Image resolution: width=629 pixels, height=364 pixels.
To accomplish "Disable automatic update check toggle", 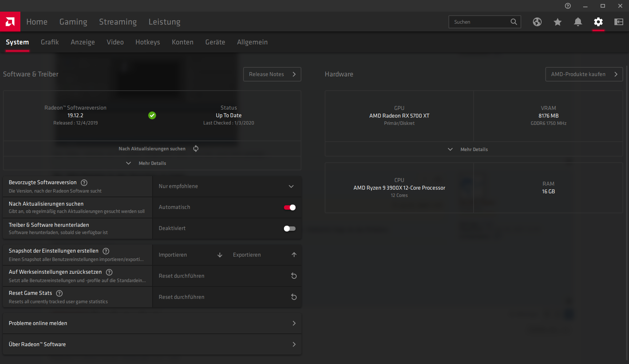I will [289, 207].
